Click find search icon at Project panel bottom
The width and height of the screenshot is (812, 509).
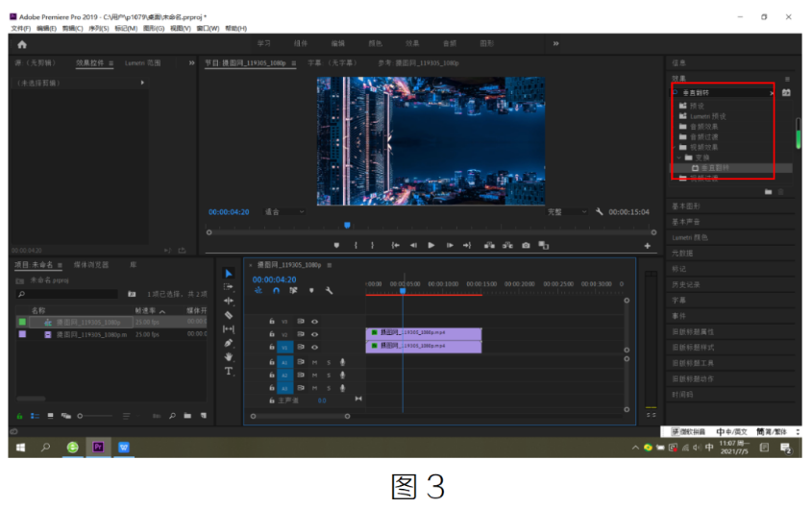(172, 415)
